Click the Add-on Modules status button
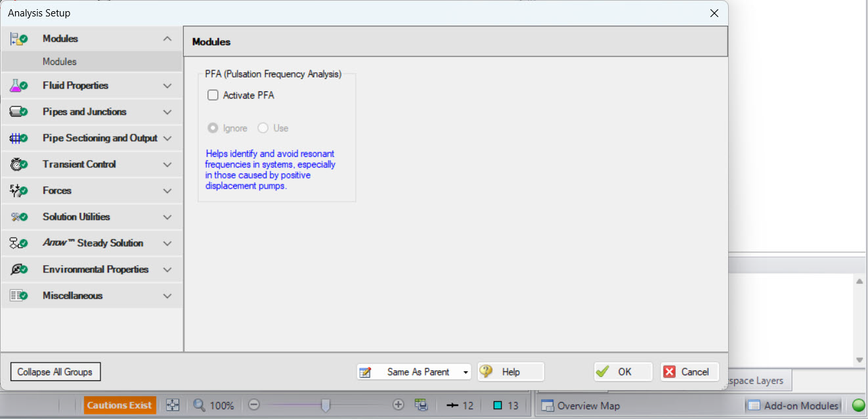The width and height of the screenshot is (868, 419). [x=793, y=406]
